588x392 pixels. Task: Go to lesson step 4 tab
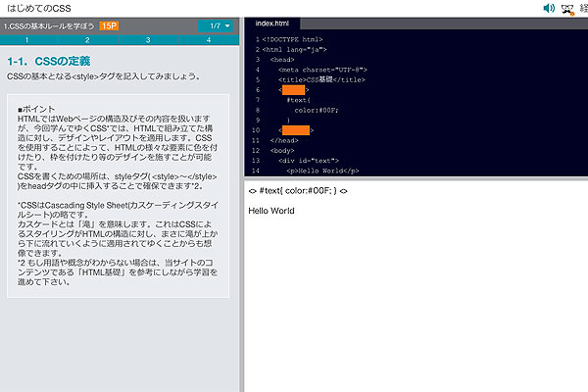pyautogui.click(x=209, y=40)
